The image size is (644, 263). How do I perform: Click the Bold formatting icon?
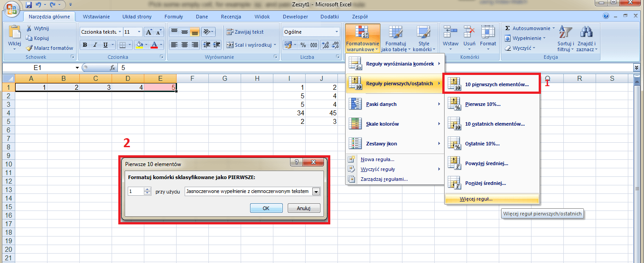pyautogui.click(x=85, y=45)
